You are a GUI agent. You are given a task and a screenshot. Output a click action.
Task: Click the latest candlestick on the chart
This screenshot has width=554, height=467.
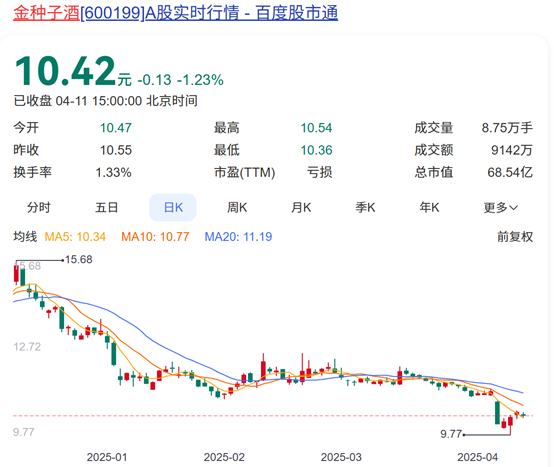[x=523, y=415]
